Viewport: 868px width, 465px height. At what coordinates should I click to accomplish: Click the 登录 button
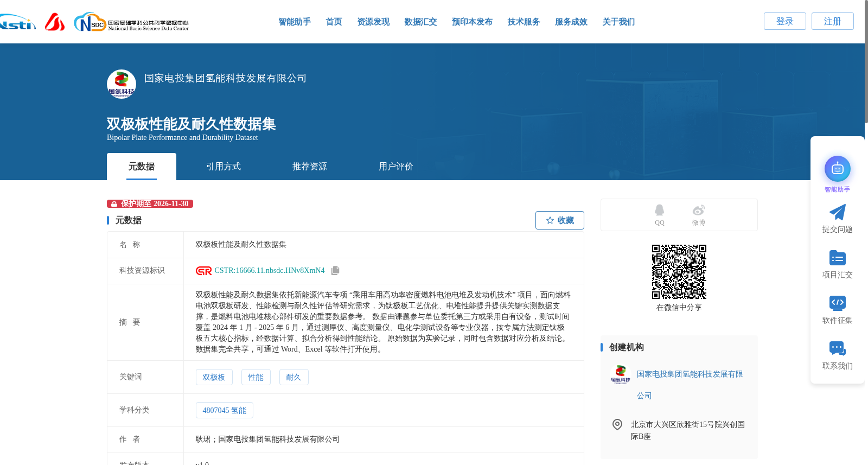785,21
